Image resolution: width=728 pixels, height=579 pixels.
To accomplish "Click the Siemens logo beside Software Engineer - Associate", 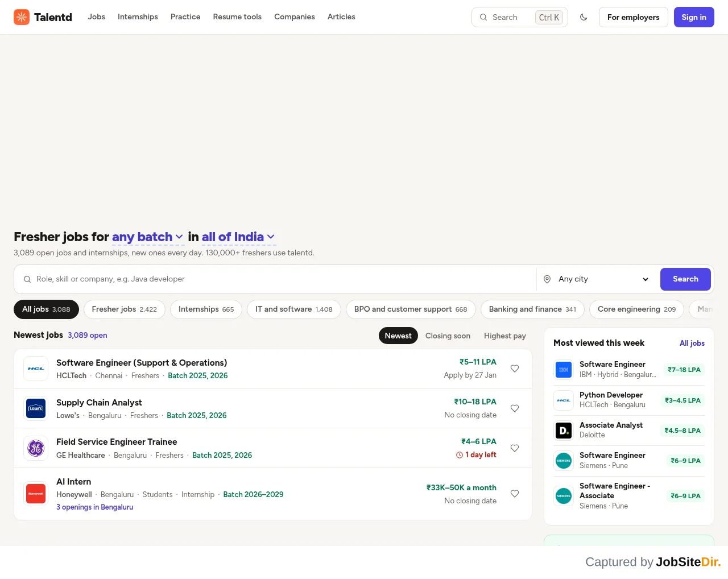I will pyautogui.click(x=564, y=496).
